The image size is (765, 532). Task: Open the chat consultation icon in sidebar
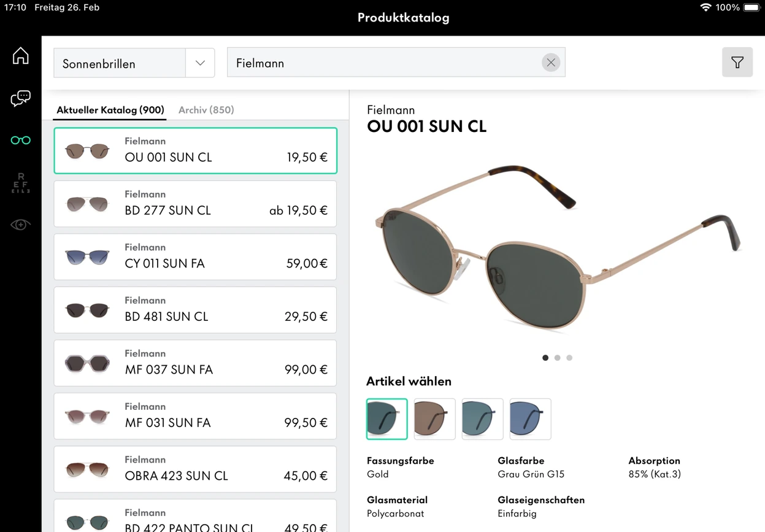(x=20, y=98)
